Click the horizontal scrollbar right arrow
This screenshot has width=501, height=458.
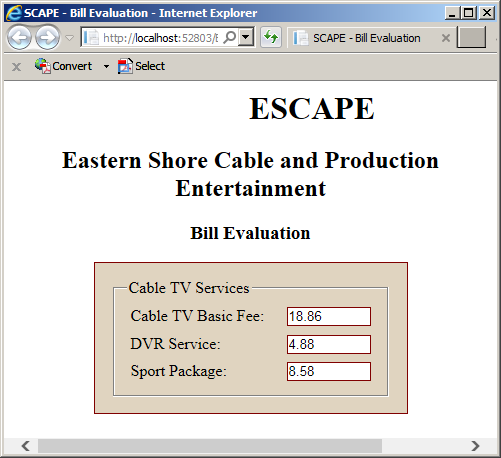[x=475, y=446]
